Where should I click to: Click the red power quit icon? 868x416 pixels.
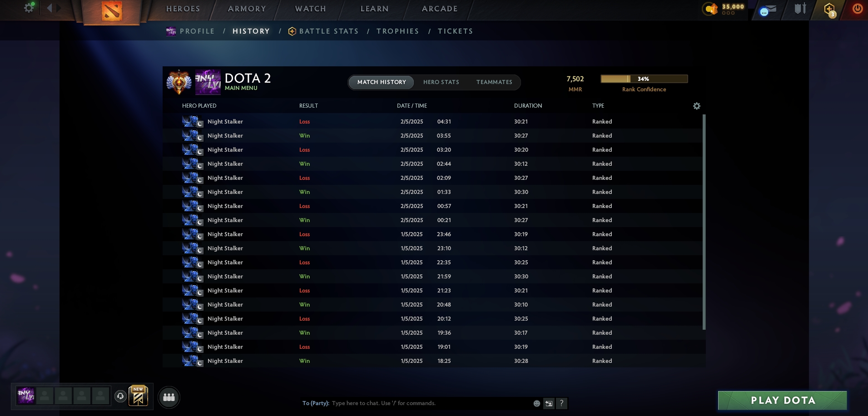point(858,9)
